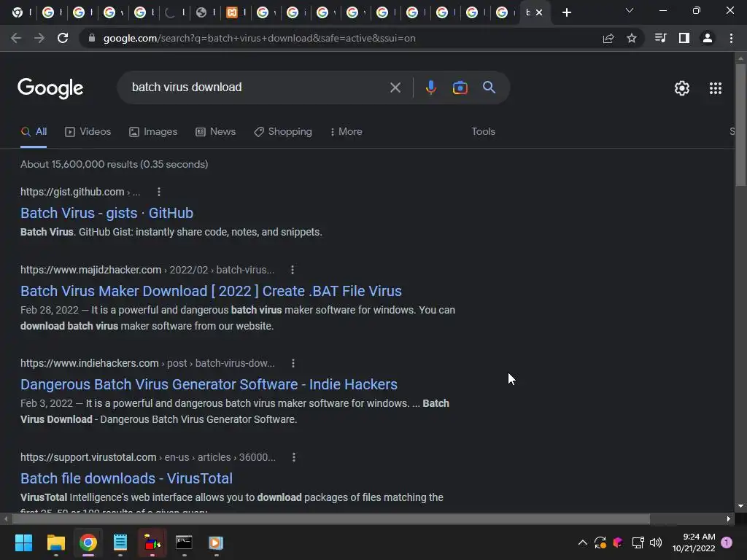
Task: Click the scroll right arrow
Action: [729, 518]
